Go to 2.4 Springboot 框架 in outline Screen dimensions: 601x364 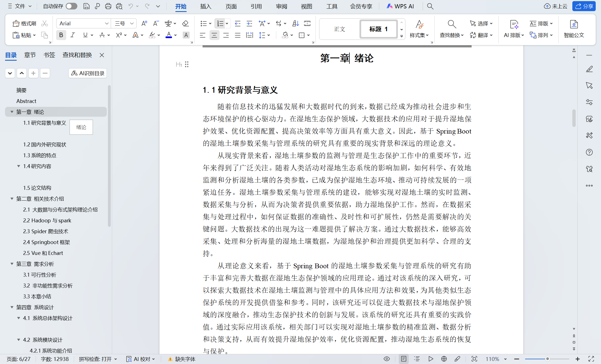[46, 242]
